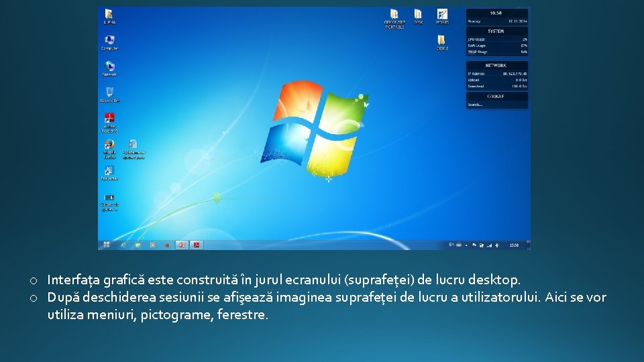Screen dimensions: 644x362
Task: Click the CPU Usage row in widget
Action: click(x=497, y=40)
